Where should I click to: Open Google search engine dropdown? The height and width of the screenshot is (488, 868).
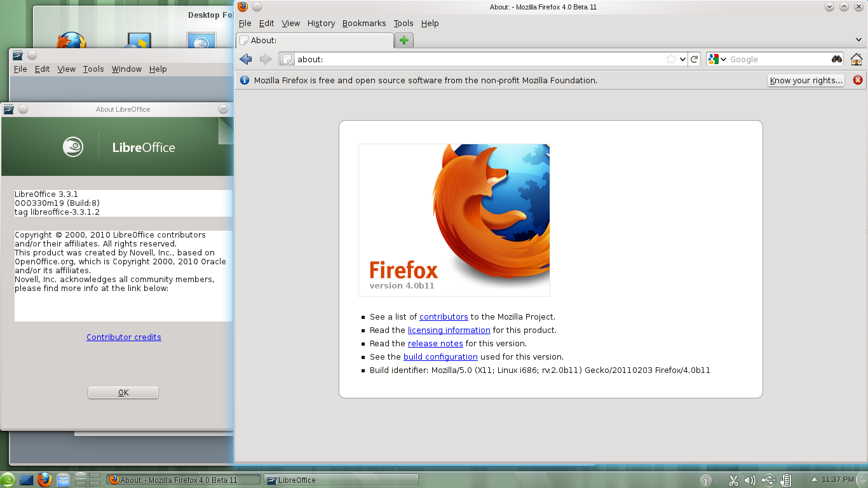pos(717,59)
